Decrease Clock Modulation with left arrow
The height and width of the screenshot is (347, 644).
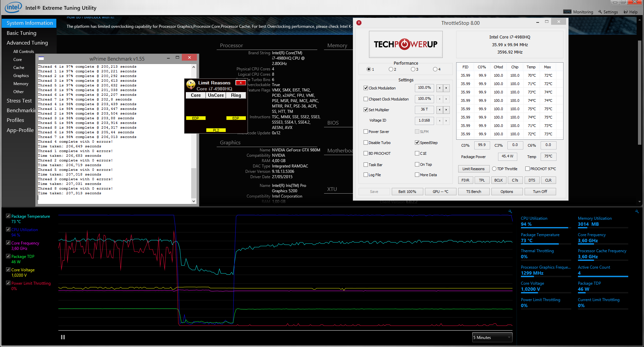439,88
